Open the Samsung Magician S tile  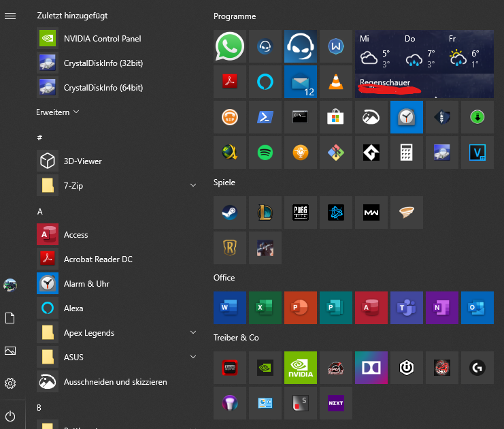pos(301,403)
